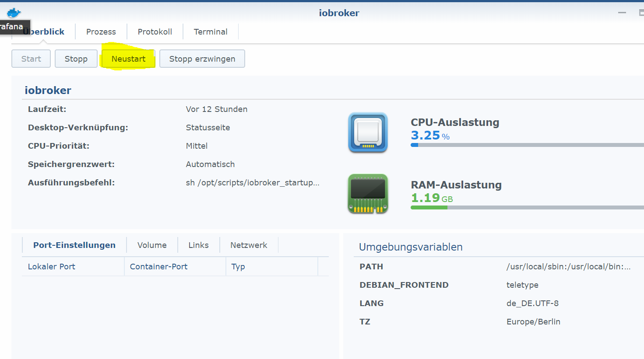Viewport: 644px width, 359px height.
Task: Click the Docker whale icon
Action: 14,13
